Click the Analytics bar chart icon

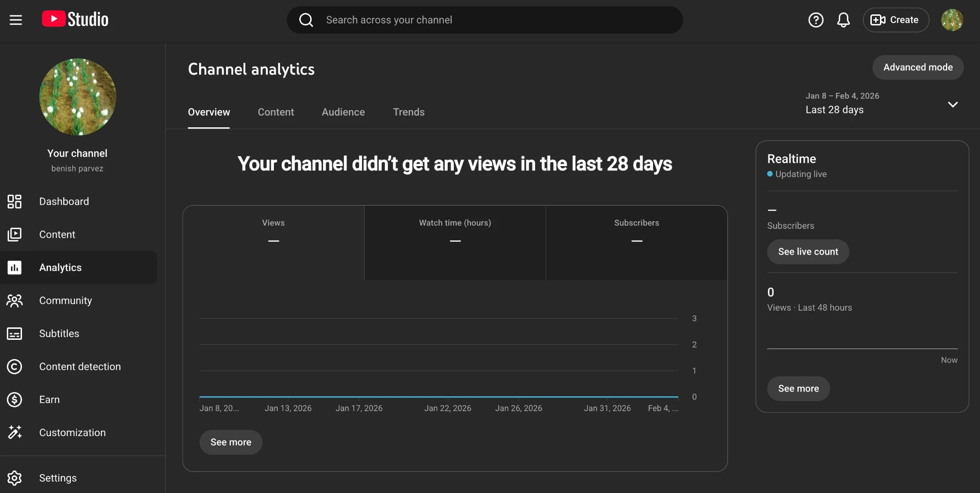click(14, 268)
